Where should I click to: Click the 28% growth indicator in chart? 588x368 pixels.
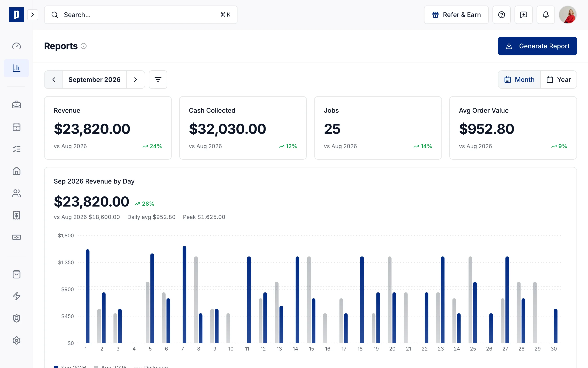pos(144,204)
